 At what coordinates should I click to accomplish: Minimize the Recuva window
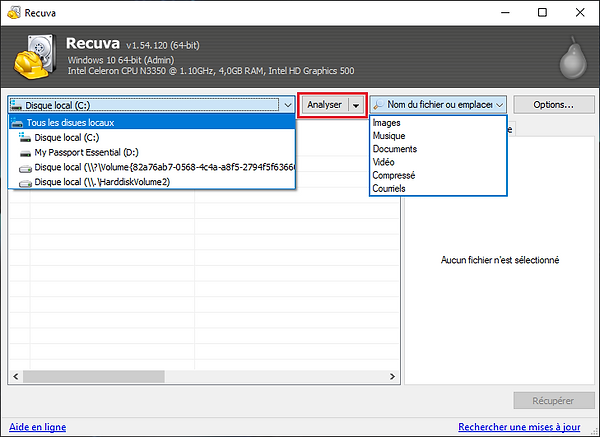click(x=505, y=13)
